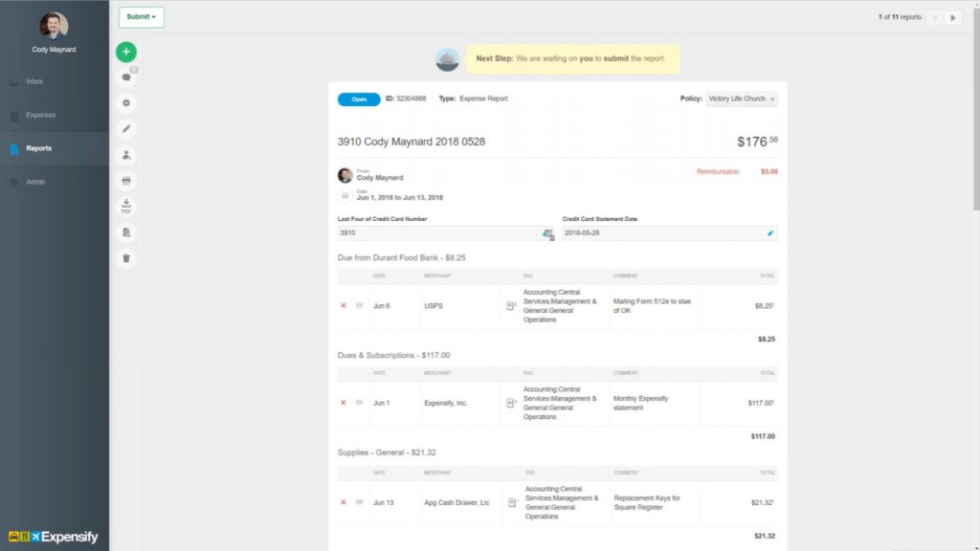Image resolution: width=980 pixels, height=551 pixels.
Task: Open the Victory Life Church policy dropdown
Action: tap(742, 98)
